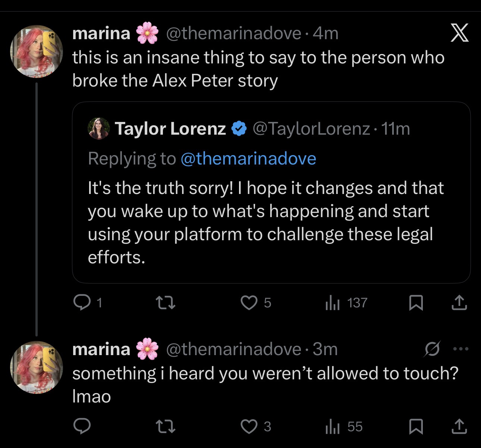Open @themarinadove mention link in quoted tweet
481x448 pixels.
pyautogui.click(x=248, y=159)
